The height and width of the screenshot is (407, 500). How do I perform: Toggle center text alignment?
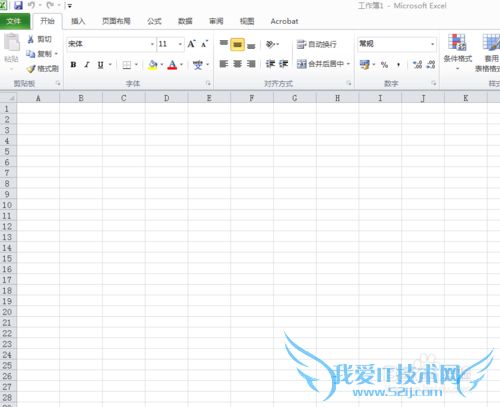tap(237, 64)
